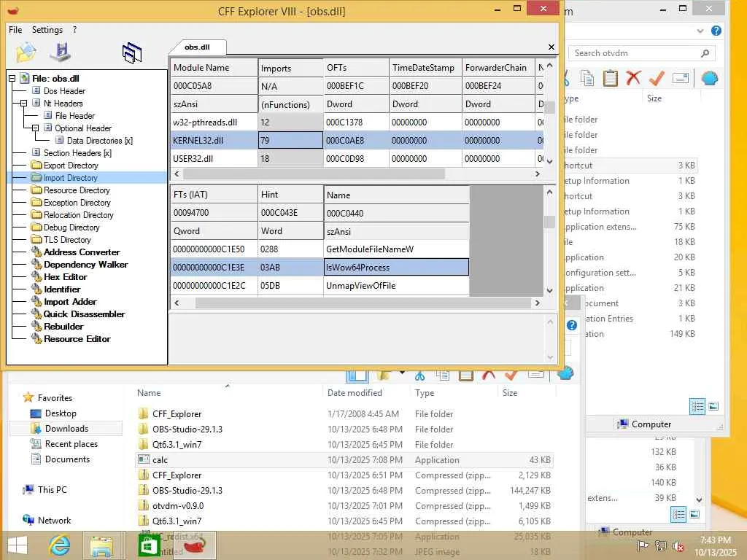Select Downloads in Explorer Favorites
Screen dimensions: 747x560
(x=66, y=429)
